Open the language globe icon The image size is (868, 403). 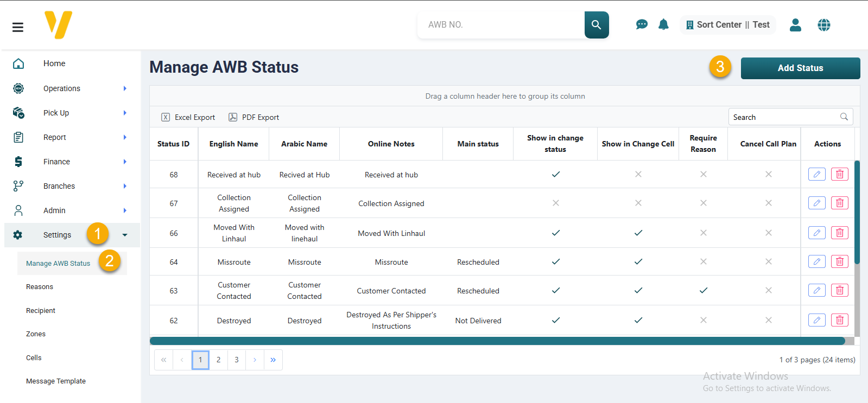(x=824, y=25)
